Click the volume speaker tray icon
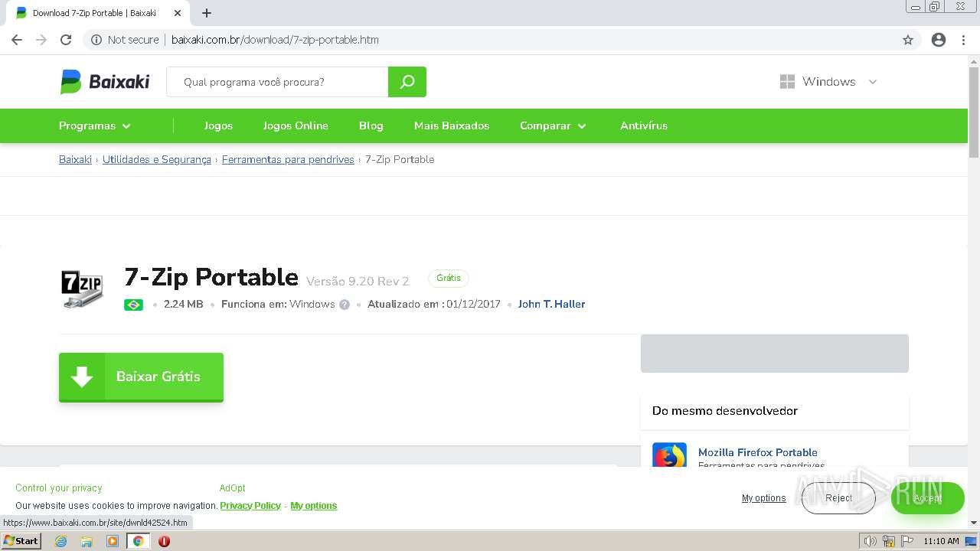The width and height of the screenshot is (980, 551). point(871,541)
